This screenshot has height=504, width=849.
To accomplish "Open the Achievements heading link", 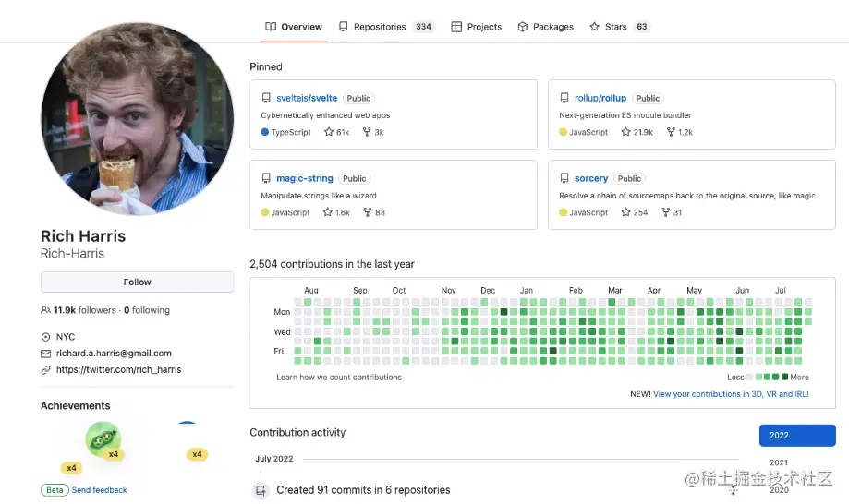I will pos(75,405).
